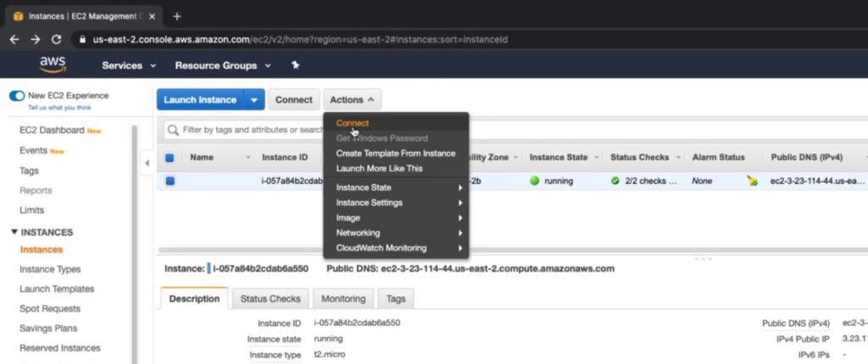Expand the CloudWatch Monitoring submenu
The height and width of the screenshot is (364, 868).
pos(396,249)
